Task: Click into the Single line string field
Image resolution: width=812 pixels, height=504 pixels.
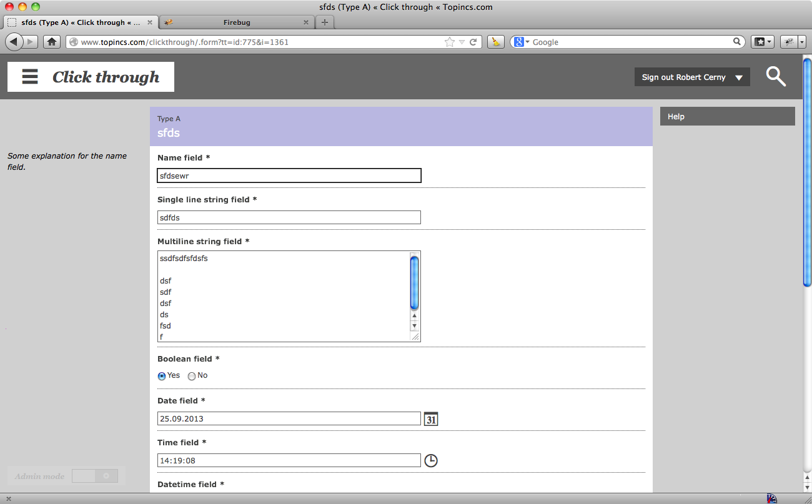Action: [x=289, y=217]
